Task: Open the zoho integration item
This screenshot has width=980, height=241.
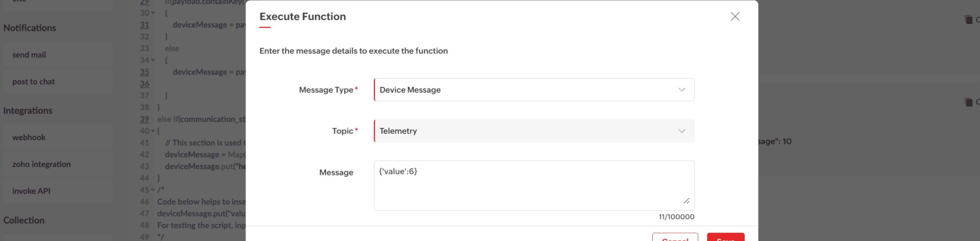Action: click(x=42, y=164)
